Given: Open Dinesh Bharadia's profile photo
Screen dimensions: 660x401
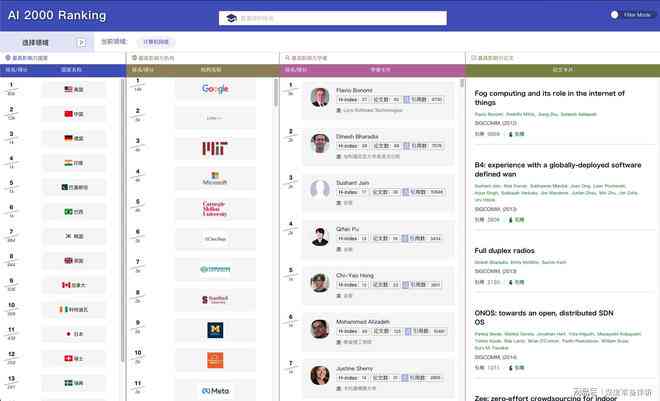Looking at the screenshot, I should 320,143.
